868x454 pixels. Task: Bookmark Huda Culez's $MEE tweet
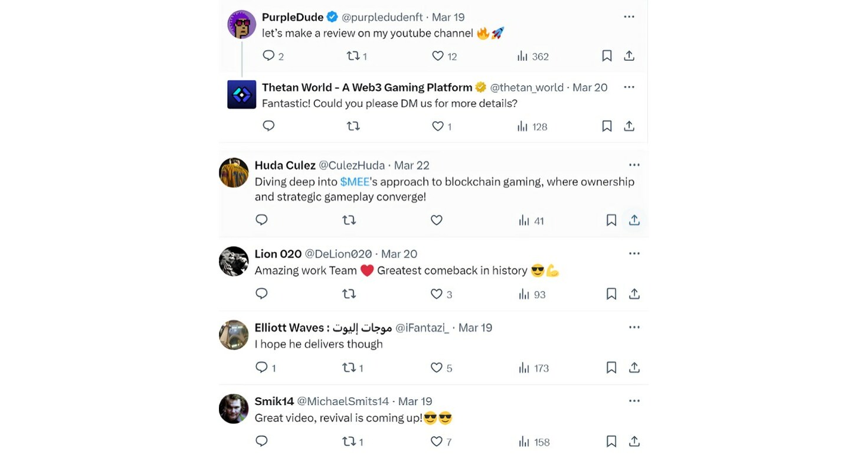tap(611, 220)
